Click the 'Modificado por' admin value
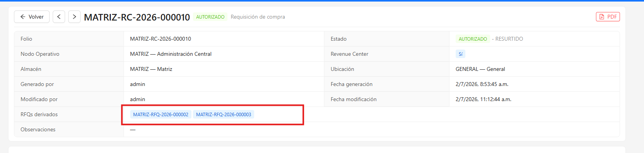This screenshot has width=644, height=153. pyautogui.click(x=138, y=99)
